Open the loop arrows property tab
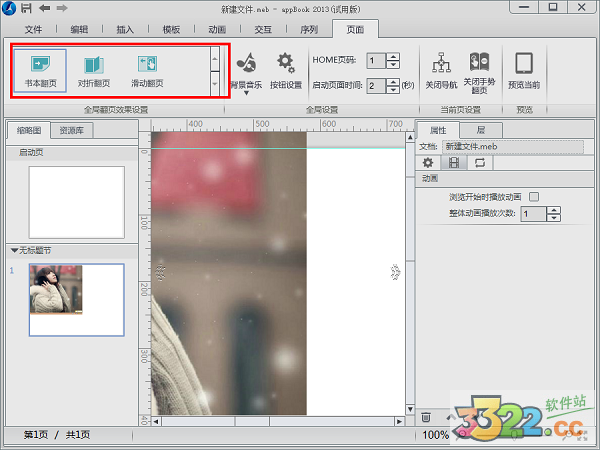 pyautogui.click(x=480, y=163)
